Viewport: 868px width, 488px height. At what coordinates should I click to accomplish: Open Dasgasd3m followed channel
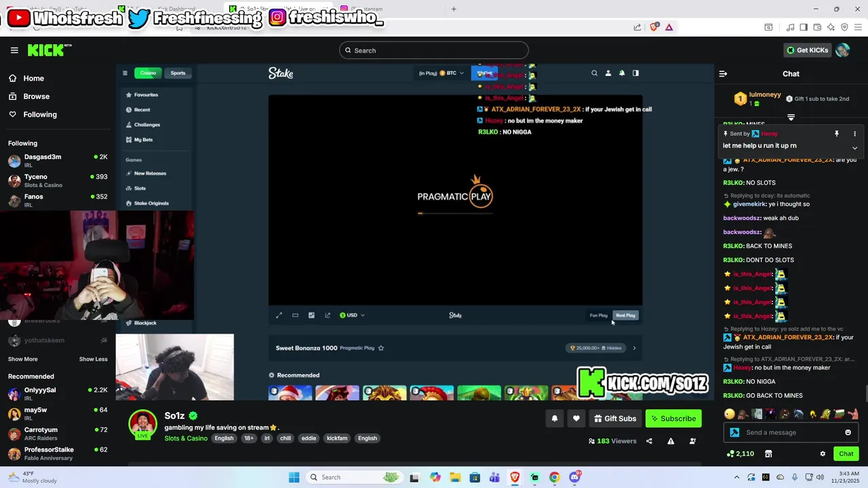58,161
